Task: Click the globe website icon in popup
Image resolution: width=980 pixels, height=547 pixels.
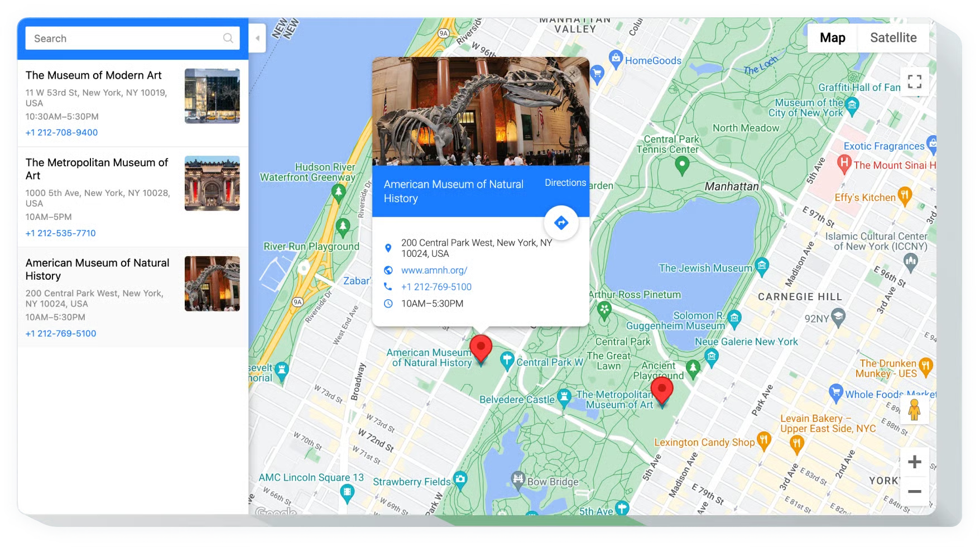Action: (388, 270)
